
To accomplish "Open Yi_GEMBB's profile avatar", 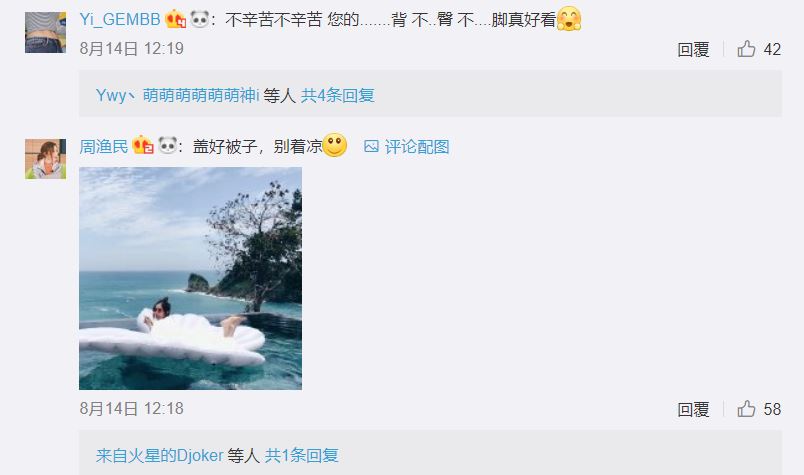I will pos(46,32).
